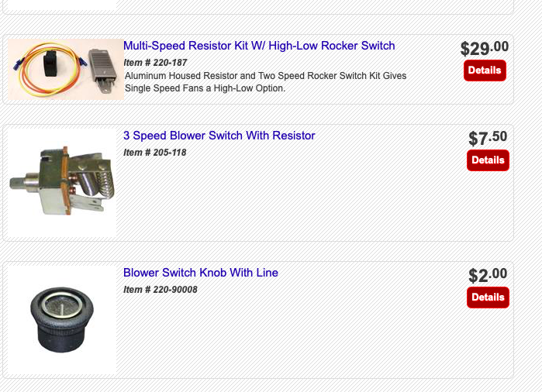Click Details for the $7.50 blower switch
This screenshot has width=542, height=392.
pos(488,160)
